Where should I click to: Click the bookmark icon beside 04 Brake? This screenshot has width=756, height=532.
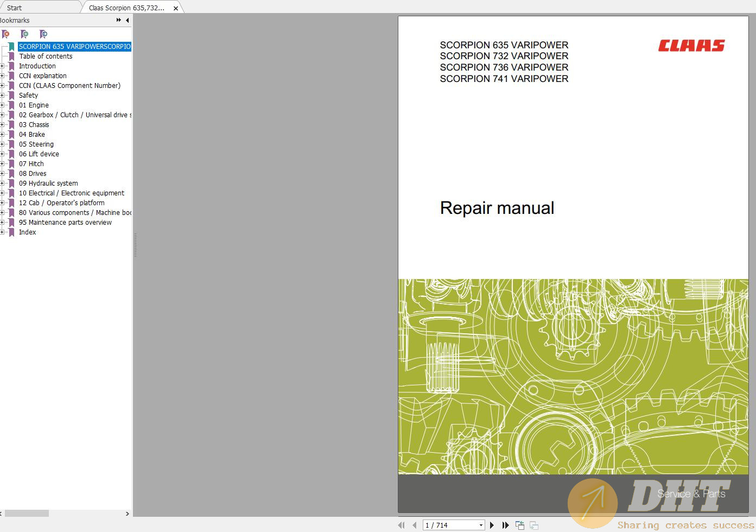click(11, 135)
